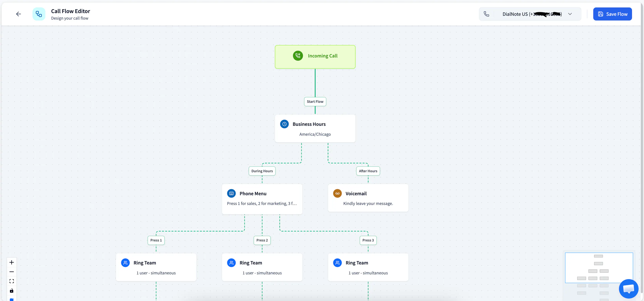This screenshot has height=301, width=644.
Task: Open the Phone Menu node
Action: (x=262, y=199)
